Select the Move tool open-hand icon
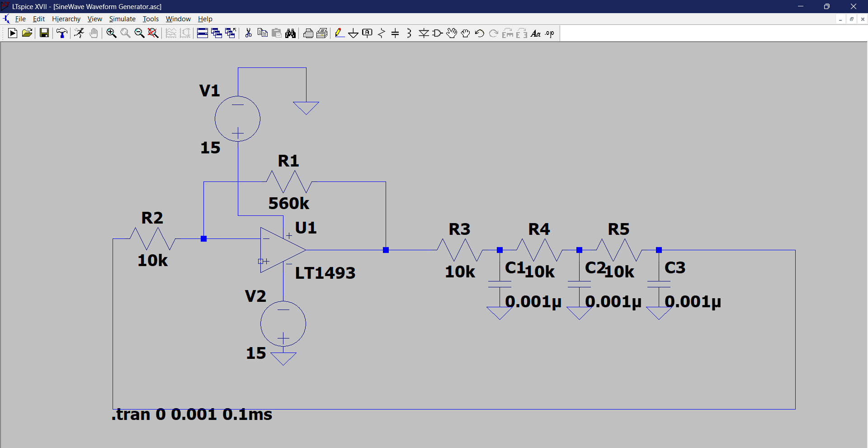This screenshot has width=868, height=448. [452, 33]
